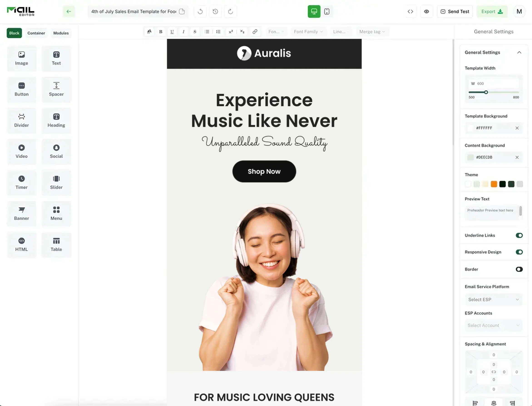Apply superscript formatting
The width and height of the screenshot is (532, 406).
pos(231,32)
